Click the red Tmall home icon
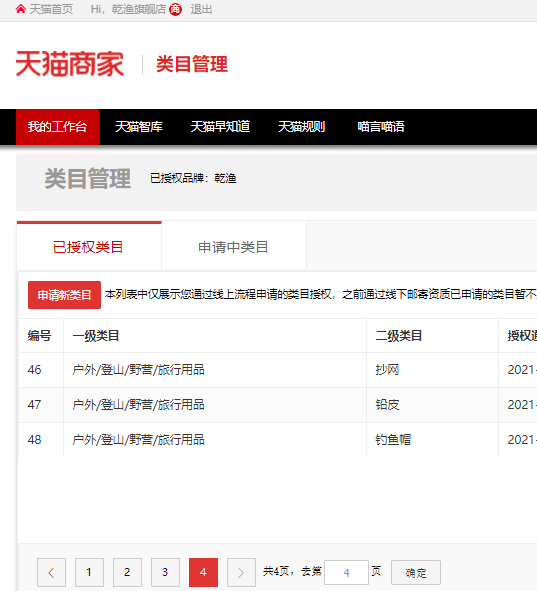The width and height of the screenshot is (537, 591). coord(21,9)
